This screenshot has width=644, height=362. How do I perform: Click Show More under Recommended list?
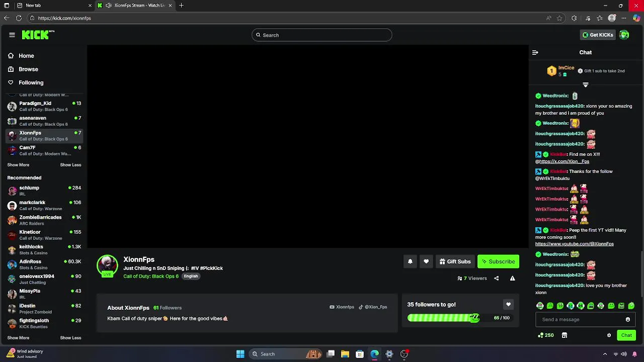tap(18, 338)
